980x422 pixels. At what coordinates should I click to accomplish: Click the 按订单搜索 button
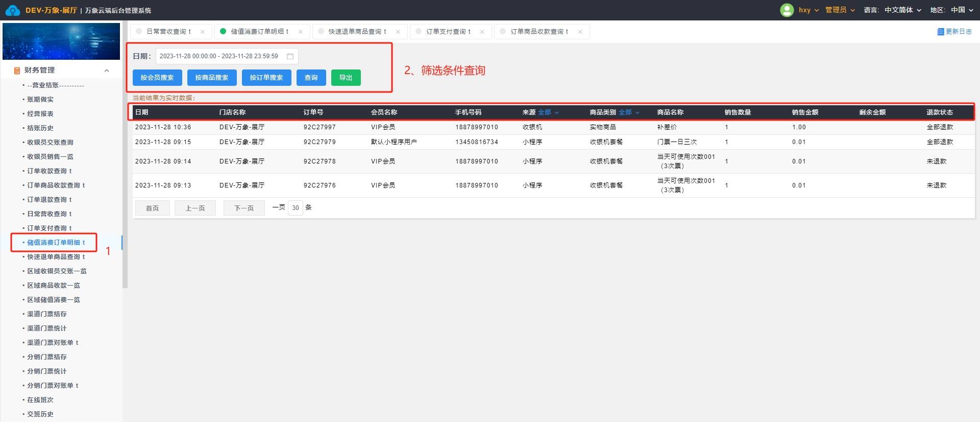coord(266,78)
